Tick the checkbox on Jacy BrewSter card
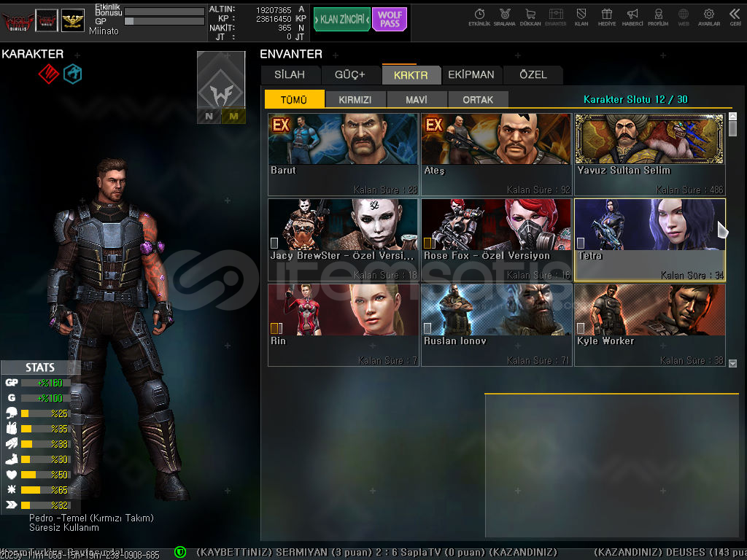Image resolution: width=747 pixels, height=560 pixels. (x=274, y=243)
